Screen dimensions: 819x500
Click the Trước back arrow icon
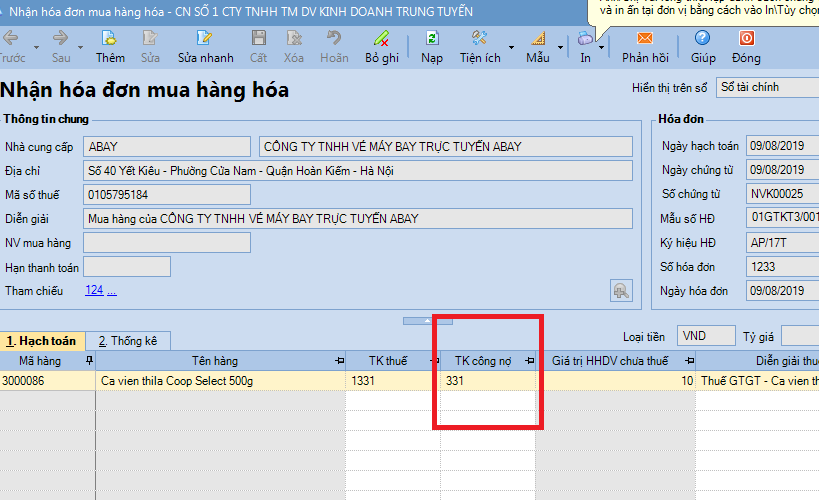[x=10, y=38]
